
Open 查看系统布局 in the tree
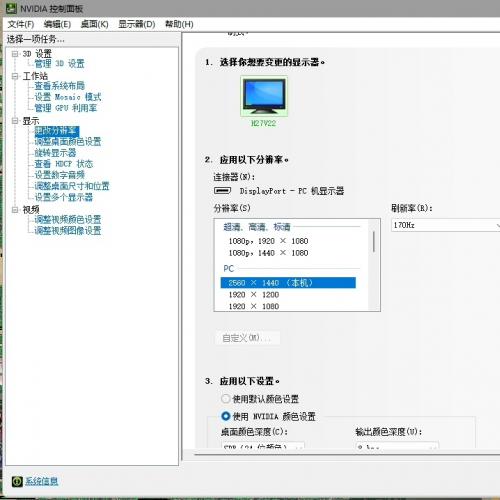point(60,86)
